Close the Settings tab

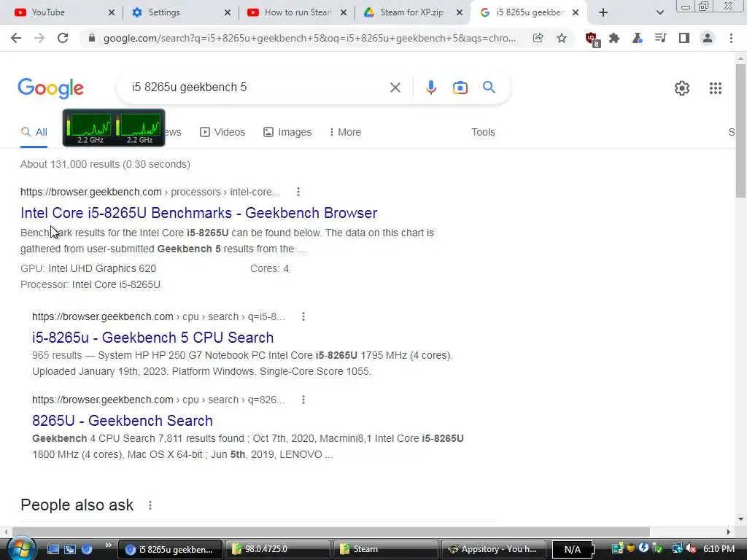(228, 12)
